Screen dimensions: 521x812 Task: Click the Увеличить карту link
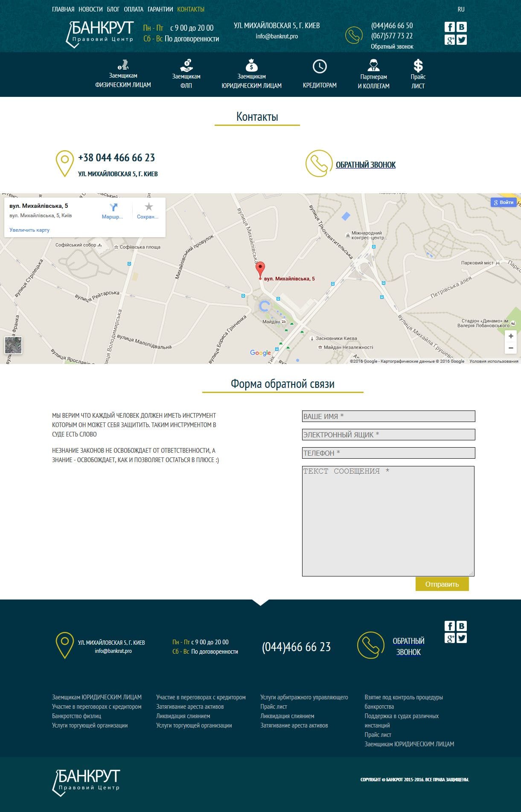pos(29,230)
